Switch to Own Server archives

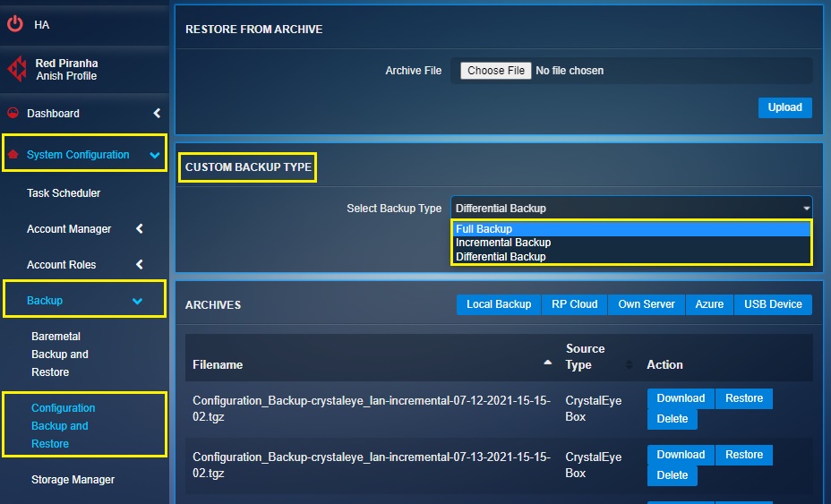click(646, 304)
